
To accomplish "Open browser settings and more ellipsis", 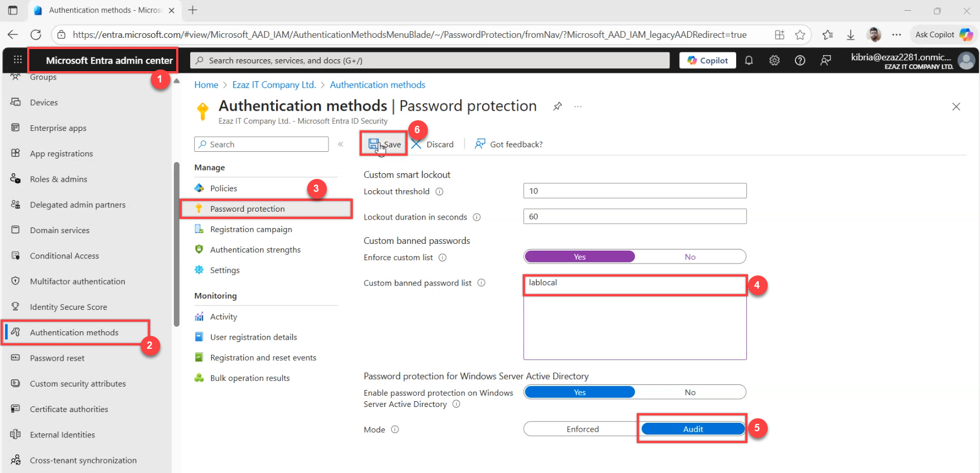I will (x=896, y=35).
